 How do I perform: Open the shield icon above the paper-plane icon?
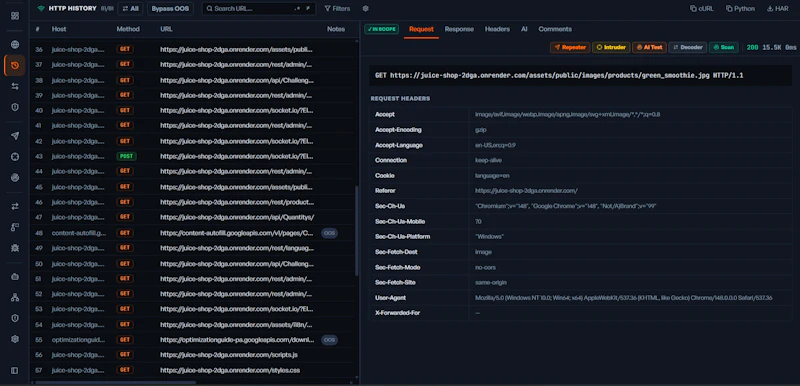pyautogui.click(x=15, y=107)
